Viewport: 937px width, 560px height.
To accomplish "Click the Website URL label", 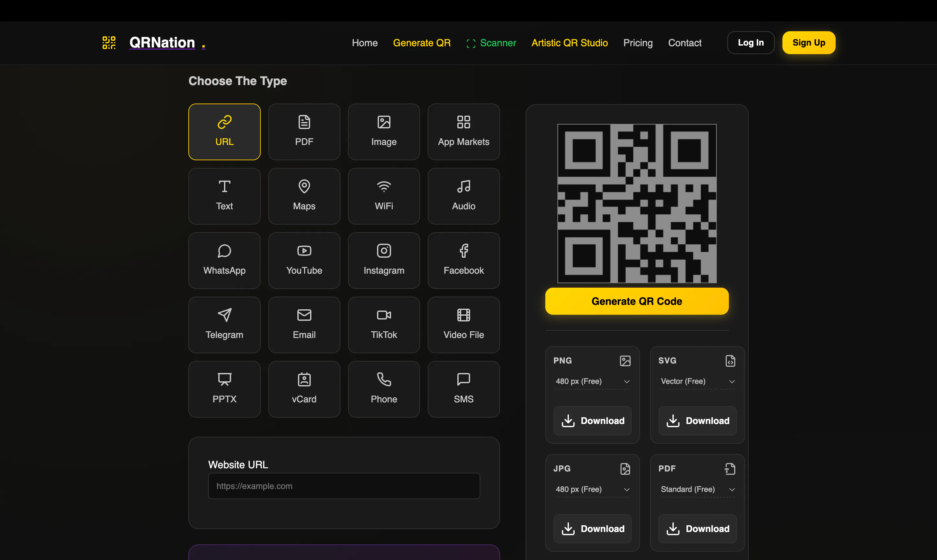I will pyautogui.click(x=238, y=464).
